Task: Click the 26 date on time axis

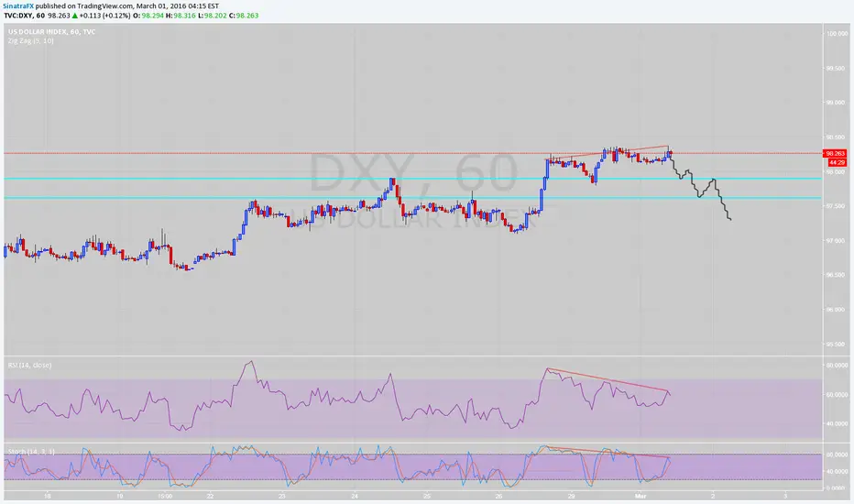Action: [x=498, y=496]
